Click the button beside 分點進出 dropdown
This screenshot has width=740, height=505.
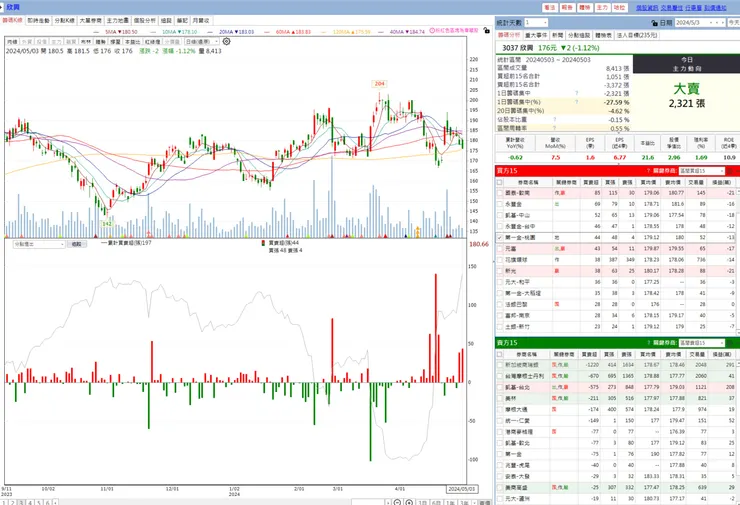click(x=76, y=244)
